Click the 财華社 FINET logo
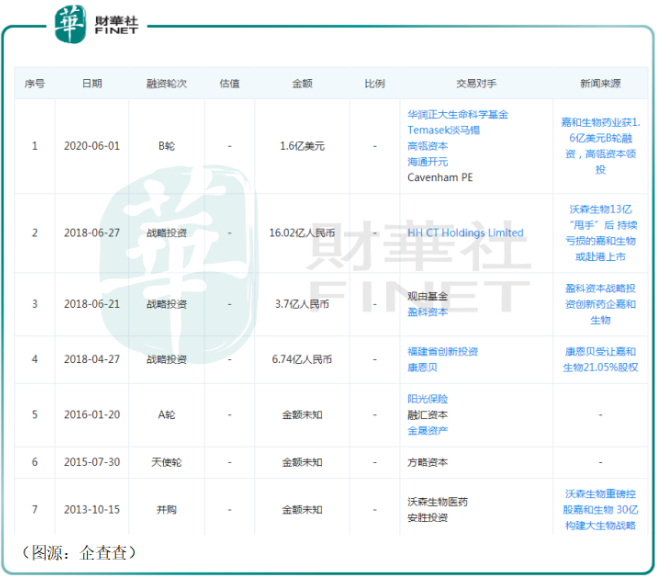This screenshot has height=577, width=657. (96, 24)
